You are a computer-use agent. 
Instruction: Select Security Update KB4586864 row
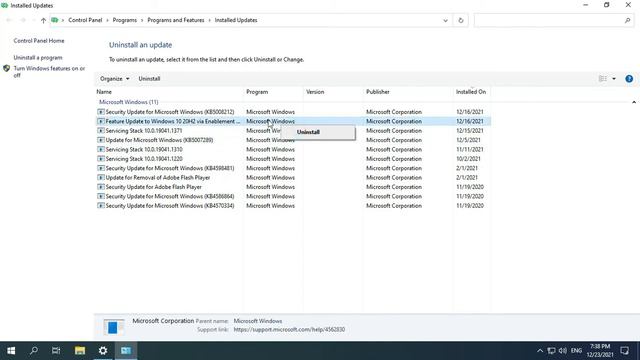293,196
